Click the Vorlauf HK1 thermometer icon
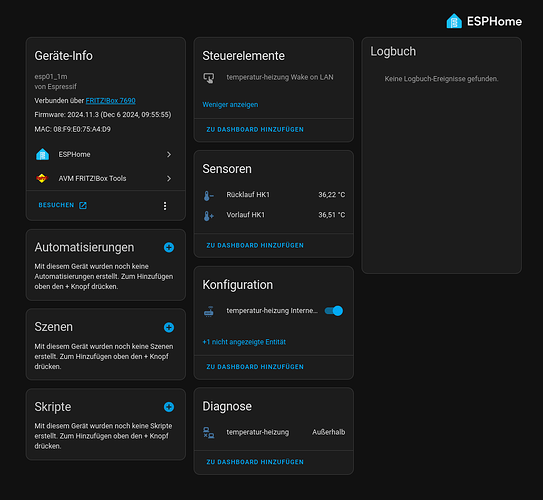Viewport: 543px width, 500px height. point(208,216)
